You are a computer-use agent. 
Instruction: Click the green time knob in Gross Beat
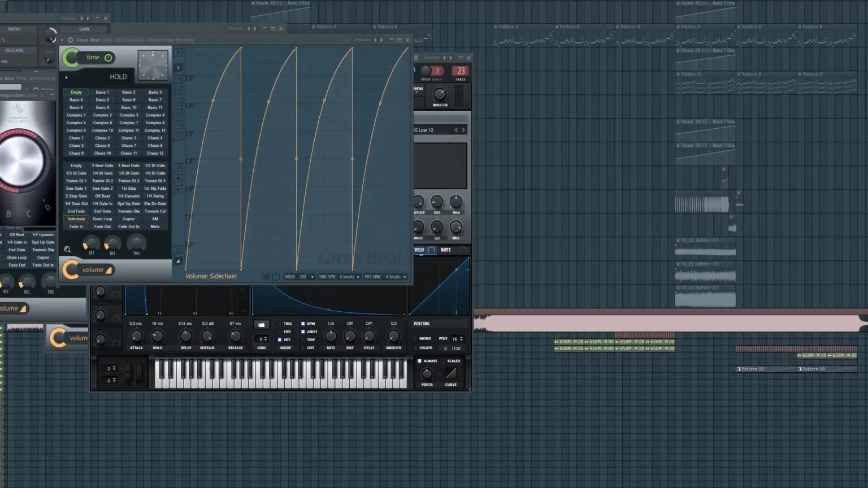[x=72, y=58]
